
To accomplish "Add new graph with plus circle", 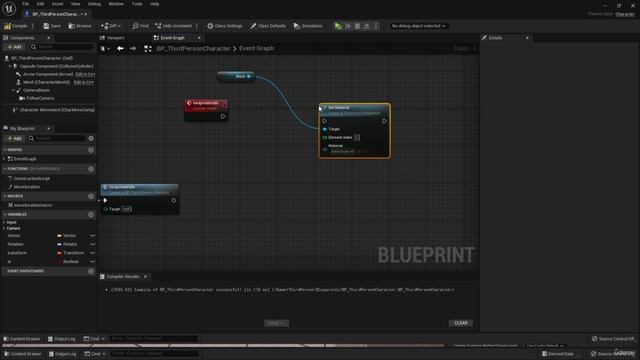I will tap(91, 150).
